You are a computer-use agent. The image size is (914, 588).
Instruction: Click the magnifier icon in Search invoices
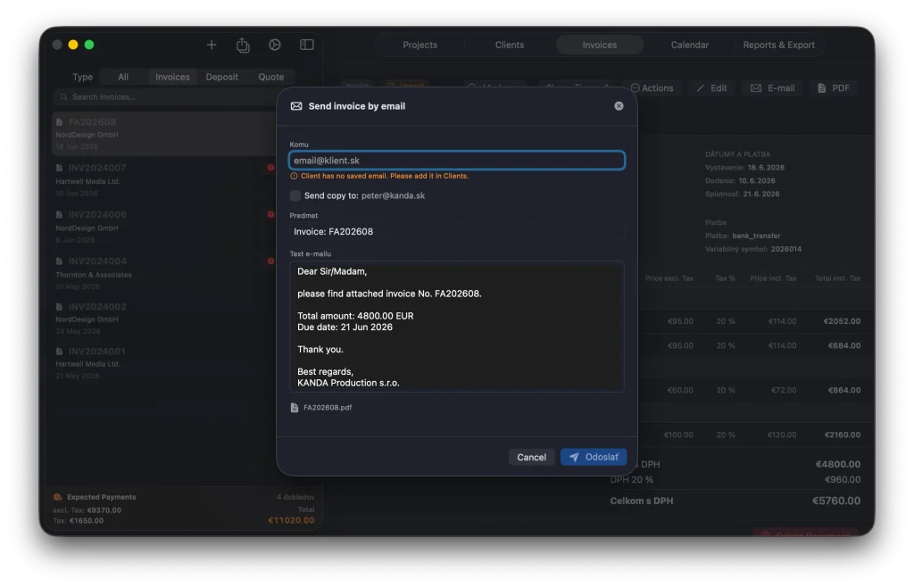click(x=63, y=96)
